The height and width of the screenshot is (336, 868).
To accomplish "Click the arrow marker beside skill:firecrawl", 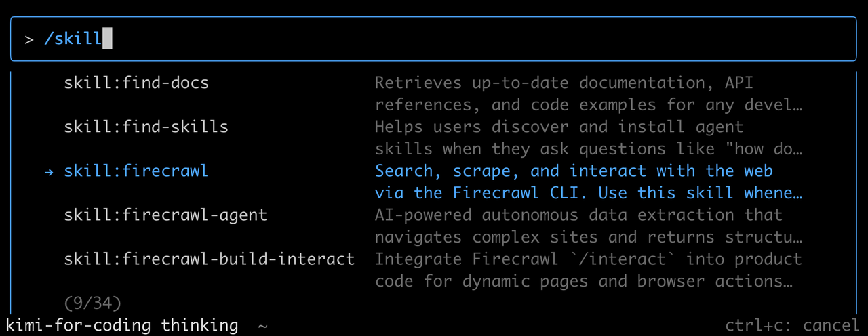I will tap(49, 172).
